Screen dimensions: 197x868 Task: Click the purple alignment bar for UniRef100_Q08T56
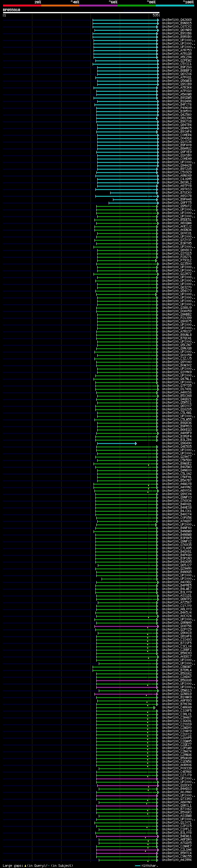(127, 627)
